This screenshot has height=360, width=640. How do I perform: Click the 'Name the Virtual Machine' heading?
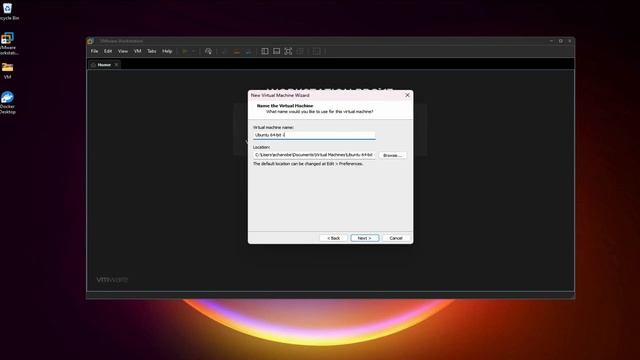285,106
